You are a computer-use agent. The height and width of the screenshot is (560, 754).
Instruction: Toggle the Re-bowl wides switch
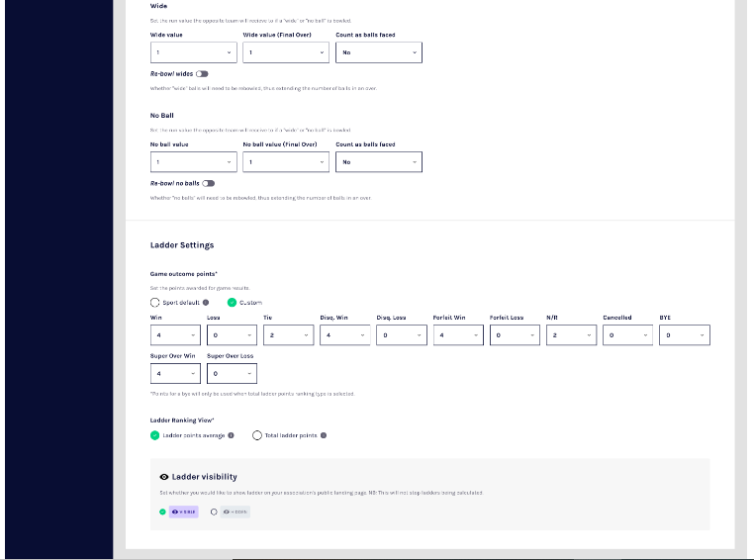click(x=202, y=74)
